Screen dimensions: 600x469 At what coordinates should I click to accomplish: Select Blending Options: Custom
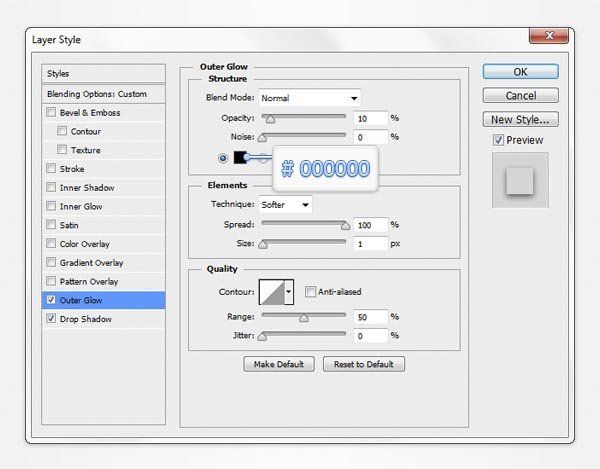click(103, 94)
